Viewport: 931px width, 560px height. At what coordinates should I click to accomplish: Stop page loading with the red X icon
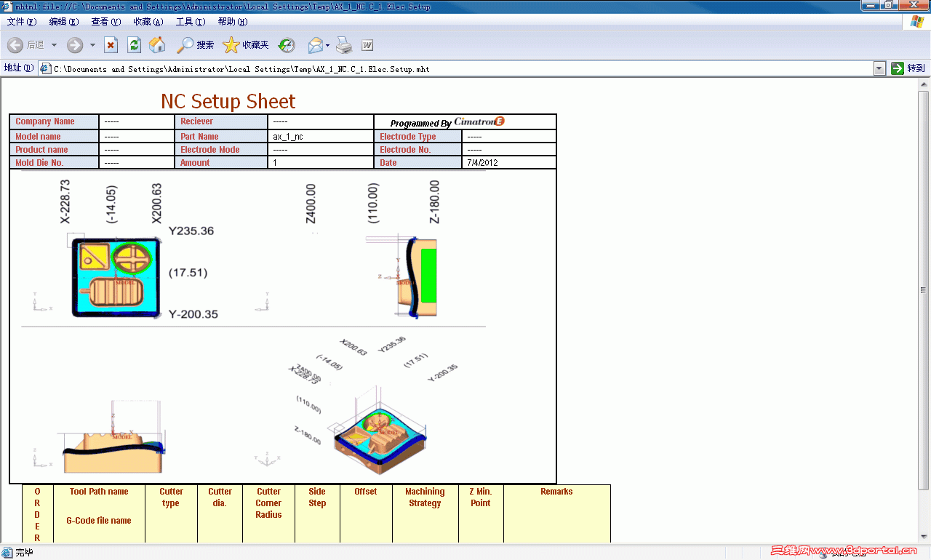click(x=111, y=45)
